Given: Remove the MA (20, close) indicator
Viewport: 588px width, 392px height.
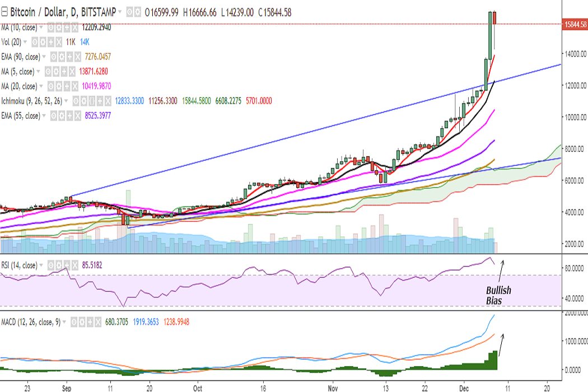Looking at the screenshot, I should pyautogui.click(x=75, y=86).
